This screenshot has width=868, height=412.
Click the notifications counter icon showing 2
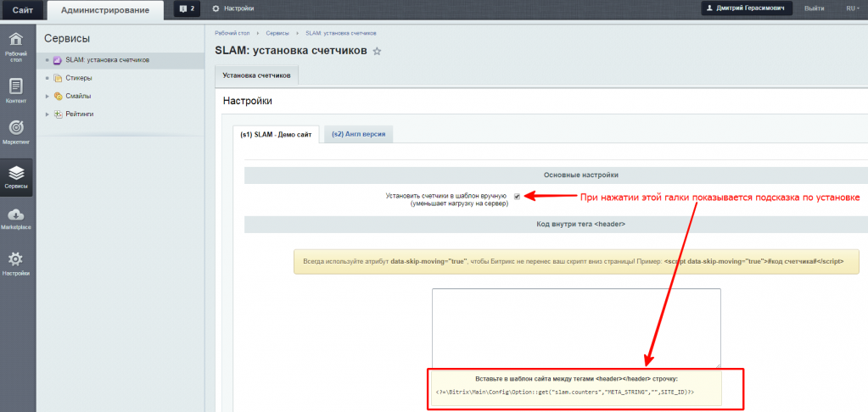[x=187, y=8]
